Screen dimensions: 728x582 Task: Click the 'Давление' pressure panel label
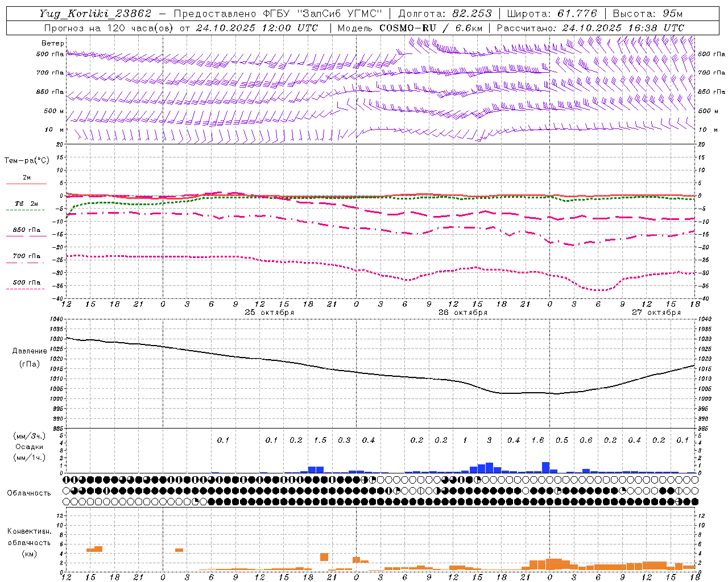tap(30, 351)
